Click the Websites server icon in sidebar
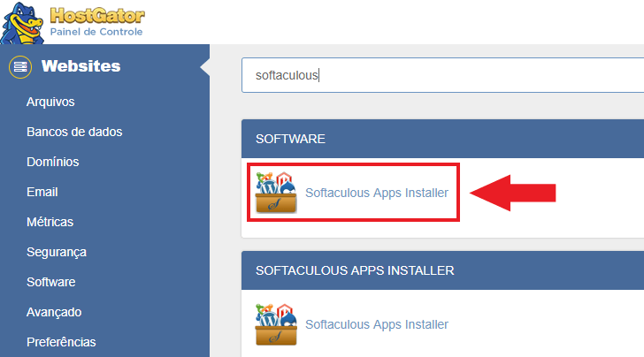Viewport: 644px width, 357px height. (x=20, y=67)
